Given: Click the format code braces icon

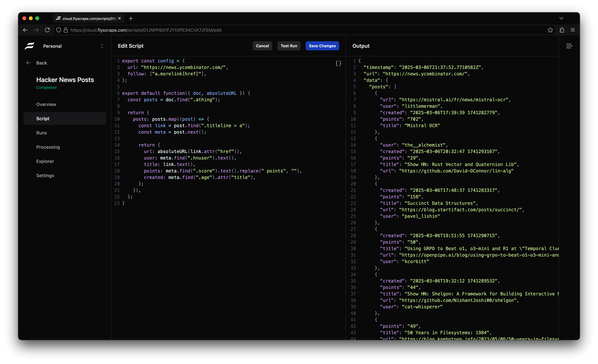Looking at the screenshot, I should pos(338,63).
